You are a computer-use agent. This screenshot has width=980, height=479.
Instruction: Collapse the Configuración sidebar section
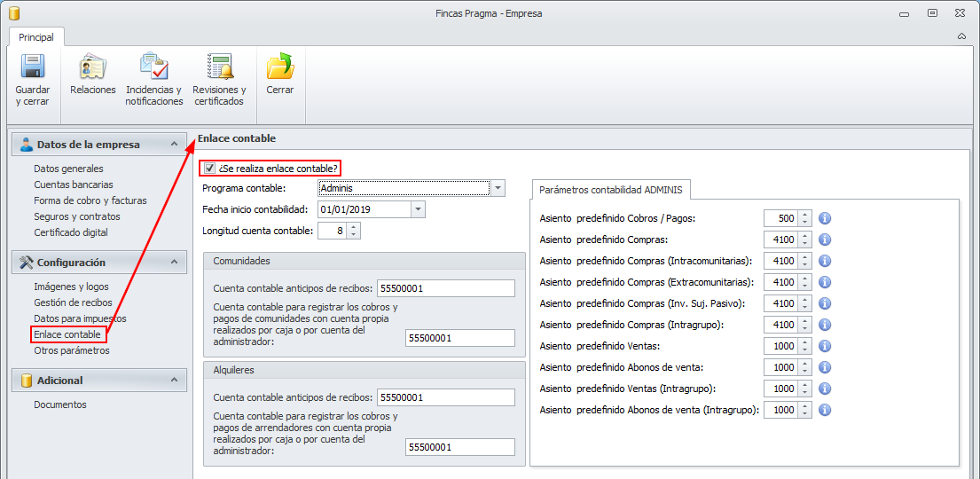pos(174,263)
